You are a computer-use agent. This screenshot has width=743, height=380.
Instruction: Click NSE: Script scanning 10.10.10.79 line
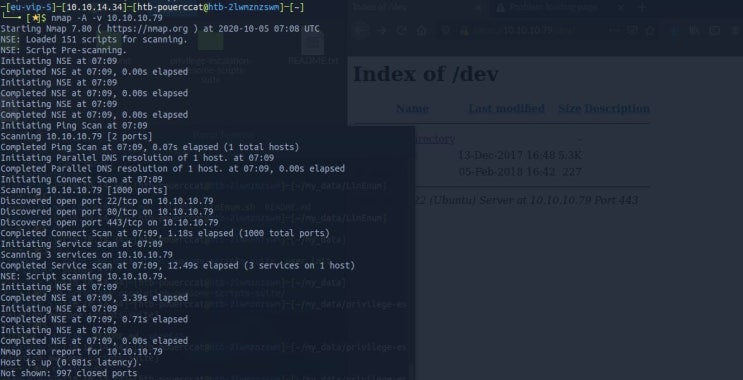pyautogui.click(x=84, y=276)
